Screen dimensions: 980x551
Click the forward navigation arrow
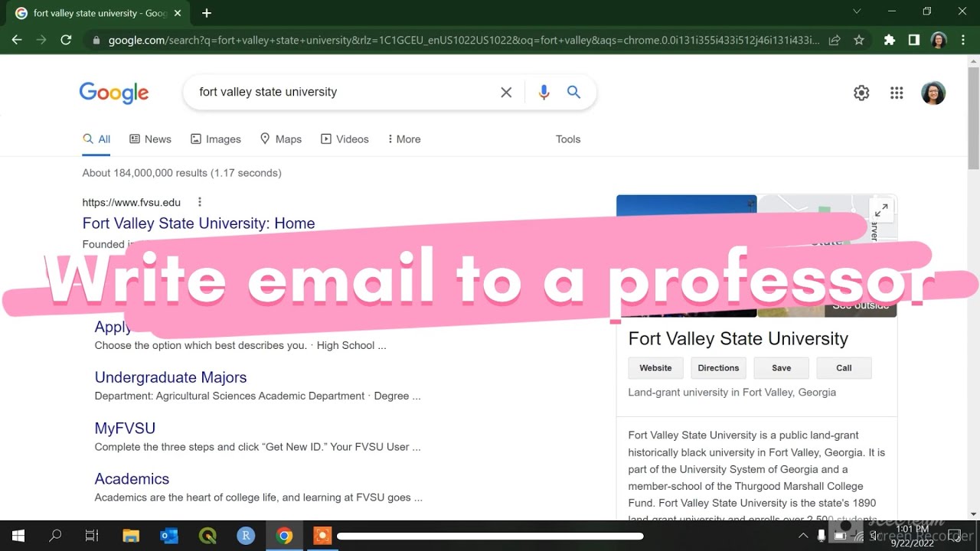pyautogui.click(x=41, y=40)
